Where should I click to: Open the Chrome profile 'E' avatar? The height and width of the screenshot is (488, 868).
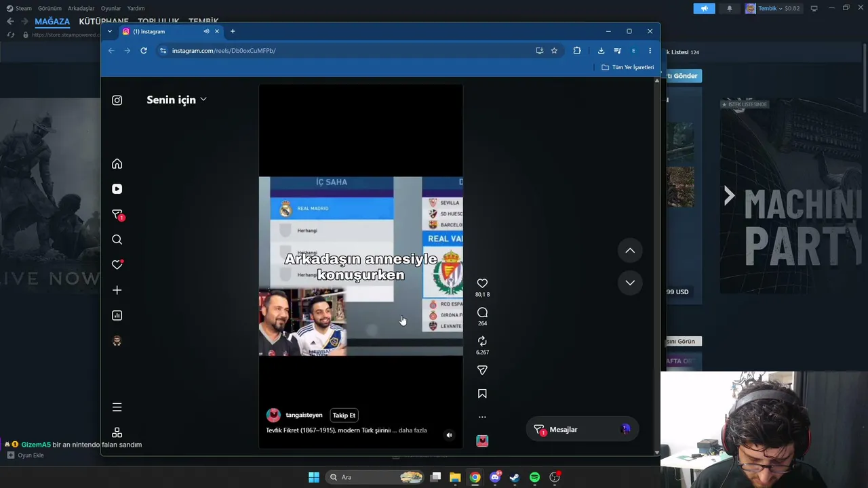[633, 51]
